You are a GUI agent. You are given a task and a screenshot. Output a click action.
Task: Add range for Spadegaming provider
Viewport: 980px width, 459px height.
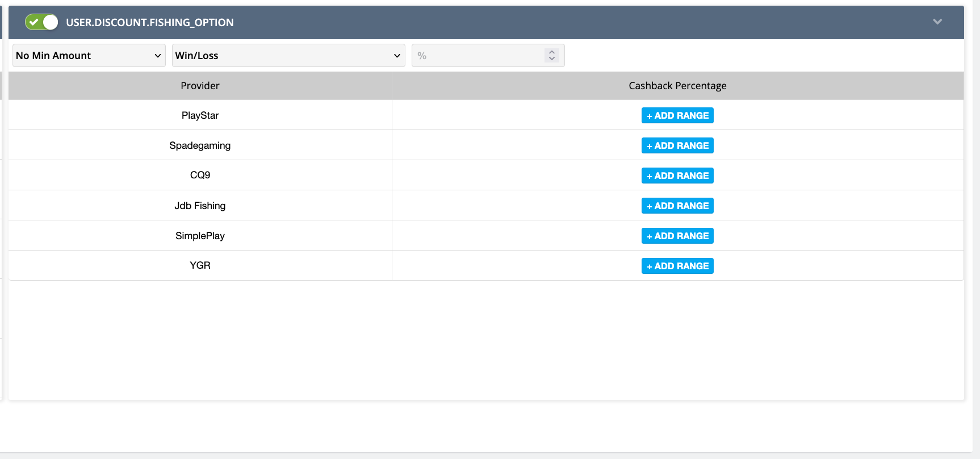point(677,145)
